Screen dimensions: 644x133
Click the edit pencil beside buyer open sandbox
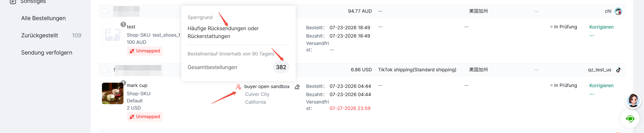click(297, 87)
